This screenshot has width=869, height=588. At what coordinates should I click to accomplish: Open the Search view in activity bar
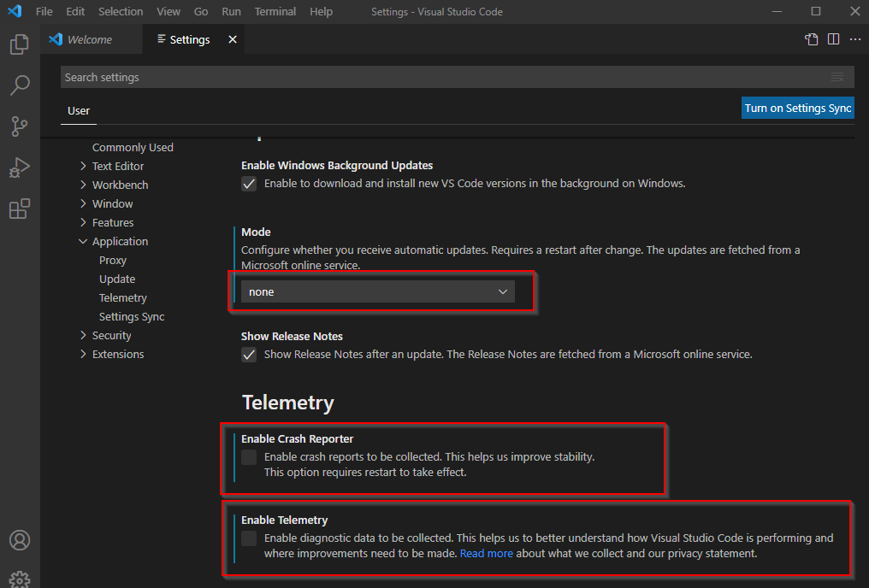tap(20, 85)
